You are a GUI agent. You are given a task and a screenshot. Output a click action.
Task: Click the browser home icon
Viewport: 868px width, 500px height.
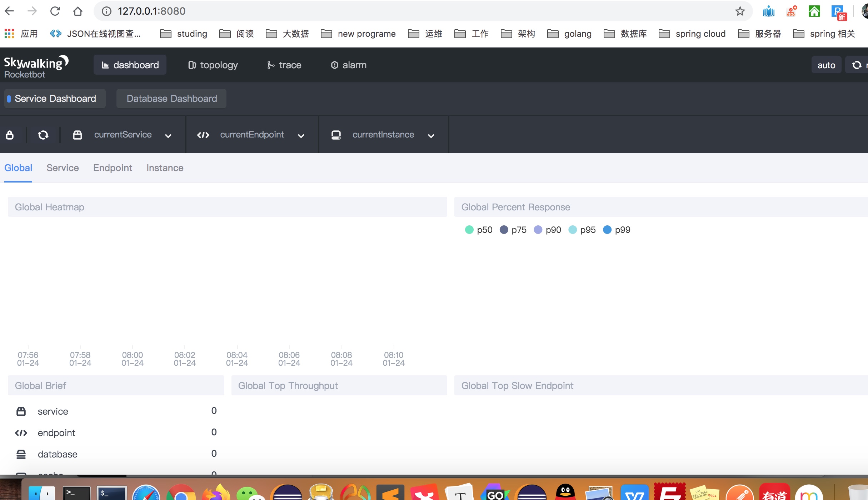[x=78, y=11]
